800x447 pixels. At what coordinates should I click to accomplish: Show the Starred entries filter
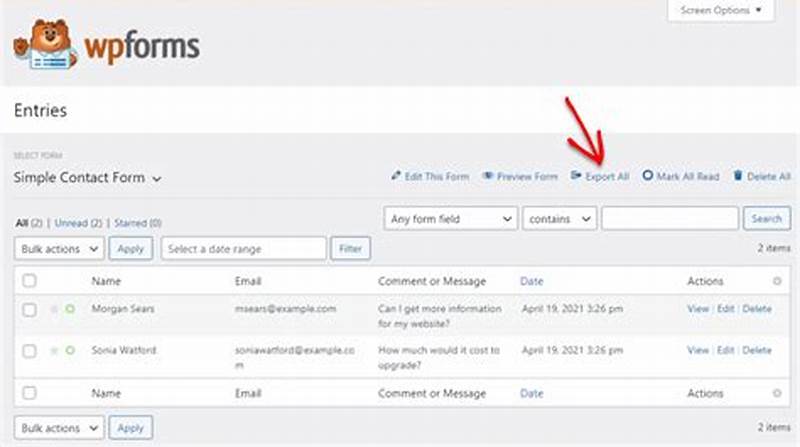tap(138, 223)
